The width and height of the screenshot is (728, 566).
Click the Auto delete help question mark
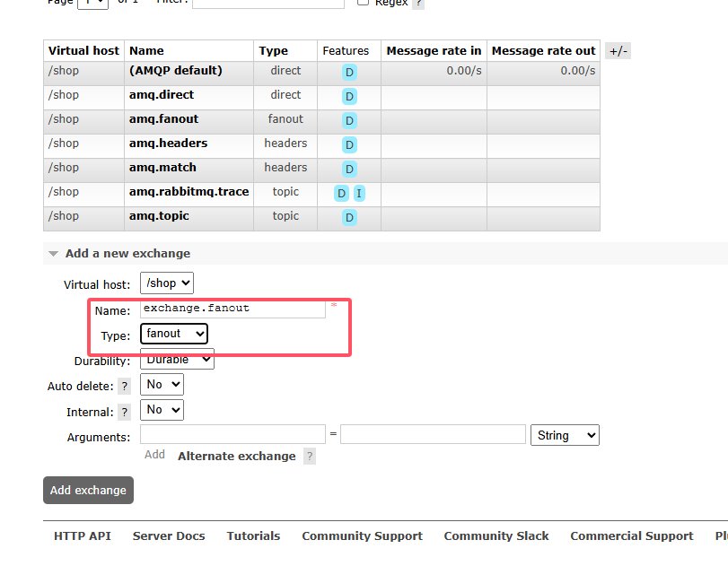click(x=125, y=386)
